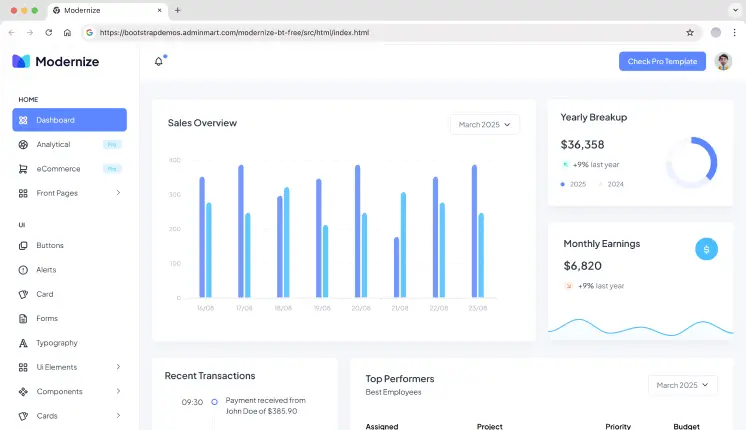The height and width of the screenshot is (430, 746).
Task: Click the dollar sign earnings icon
Action: (x=706, y=249)
